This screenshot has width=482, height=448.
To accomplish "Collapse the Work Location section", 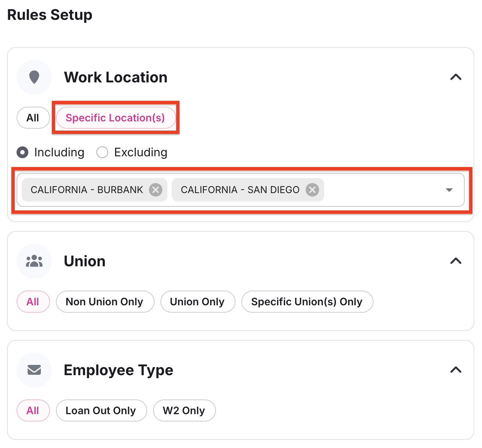I will (456, 77).
